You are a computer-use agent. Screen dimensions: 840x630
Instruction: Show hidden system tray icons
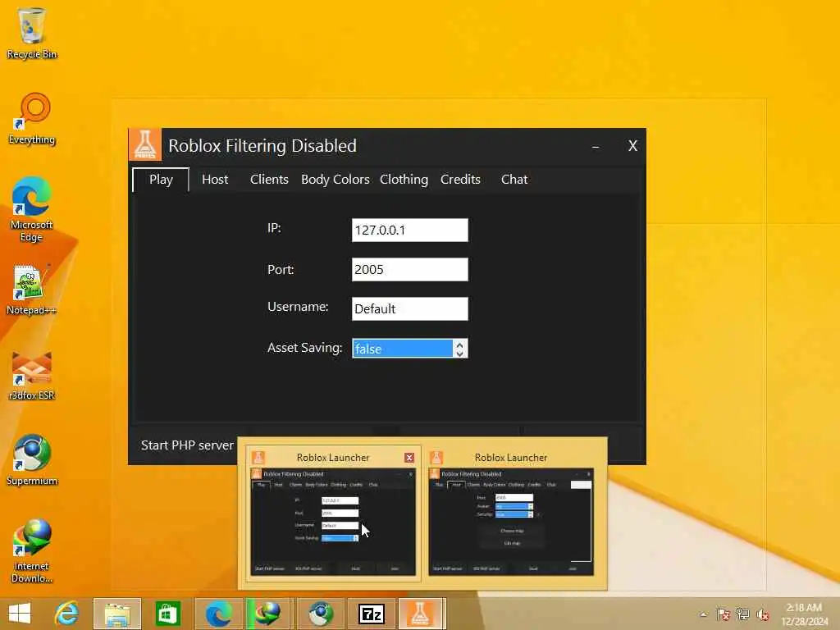point(703,614)
